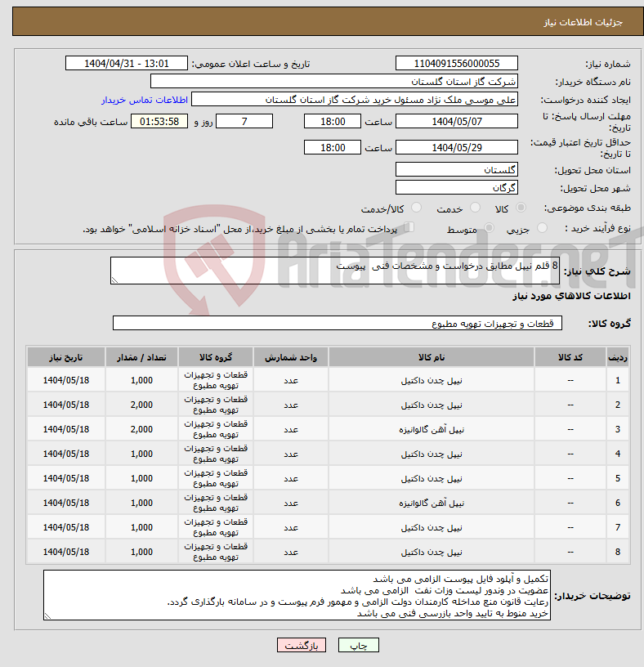Click the بازگشت (back) button
This screenshot has height=667, width=644.
point(301,645)
